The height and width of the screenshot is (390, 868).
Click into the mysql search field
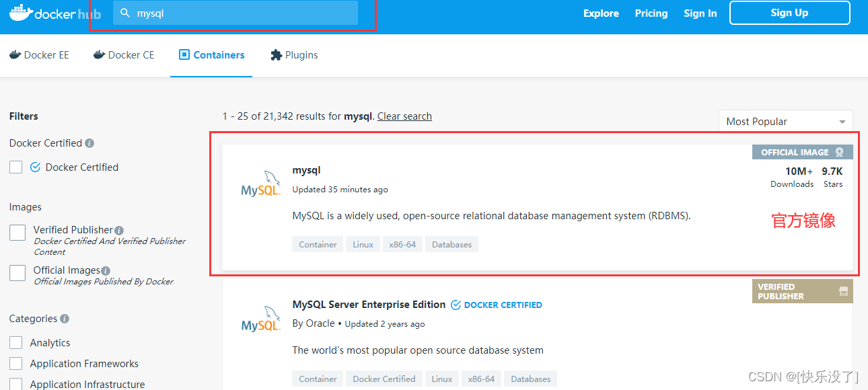pos(236,13)
